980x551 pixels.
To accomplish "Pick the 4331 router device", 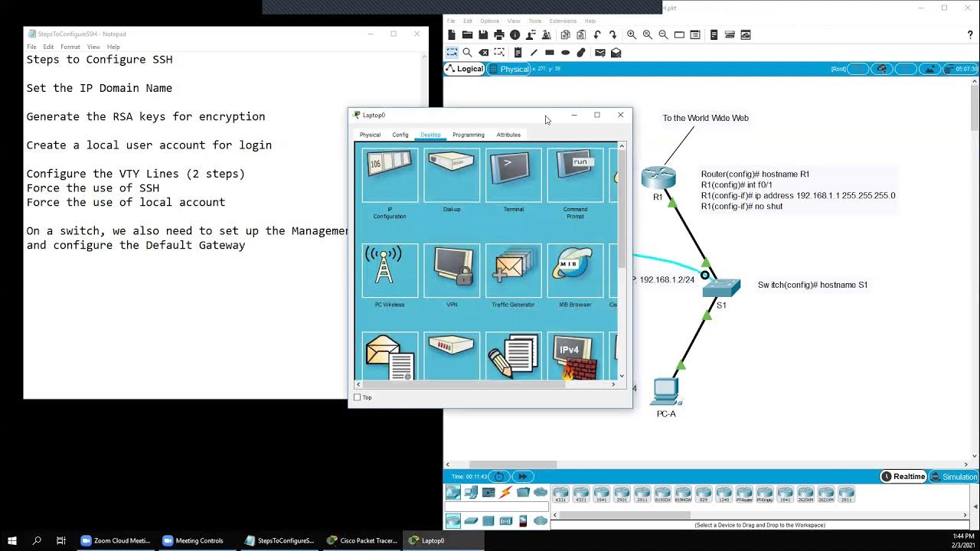I will [x=560, y=494].
